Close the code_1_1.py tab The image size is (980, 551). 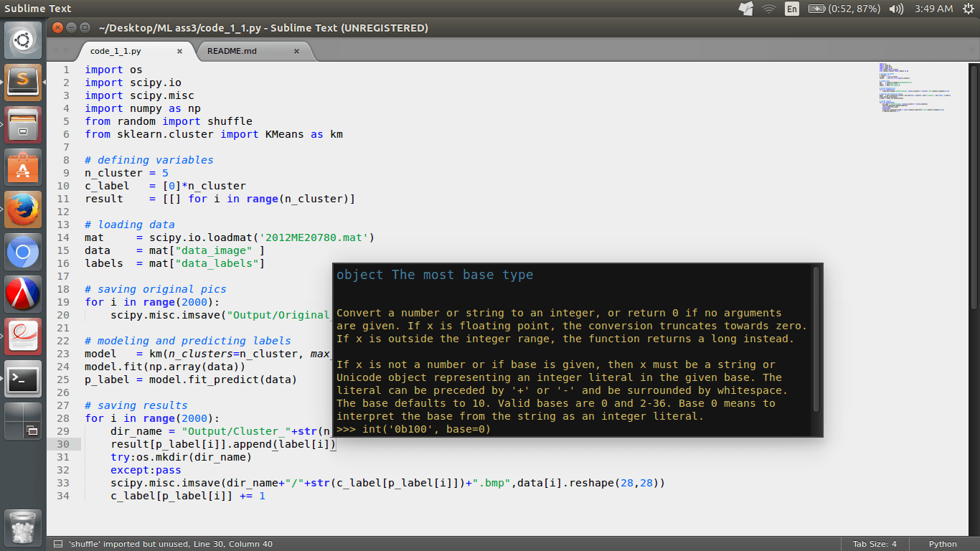pyautogui.click(x=179, y=51)
